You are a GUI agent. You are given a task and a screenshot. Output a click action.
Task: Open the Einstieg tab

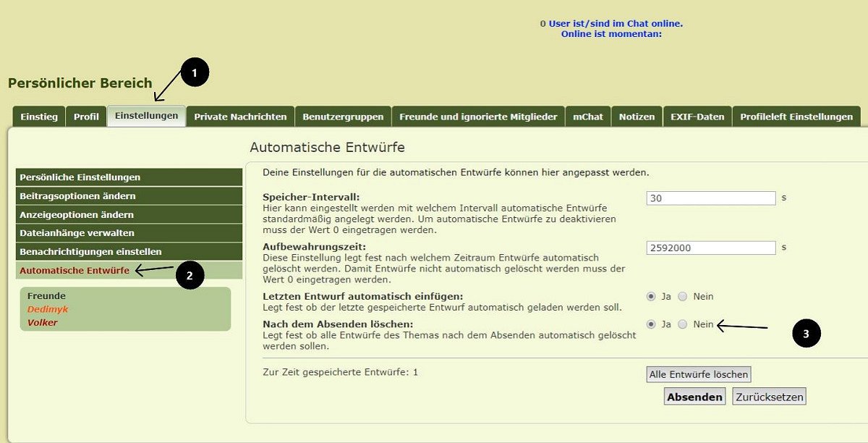click(x=39, y=117)
